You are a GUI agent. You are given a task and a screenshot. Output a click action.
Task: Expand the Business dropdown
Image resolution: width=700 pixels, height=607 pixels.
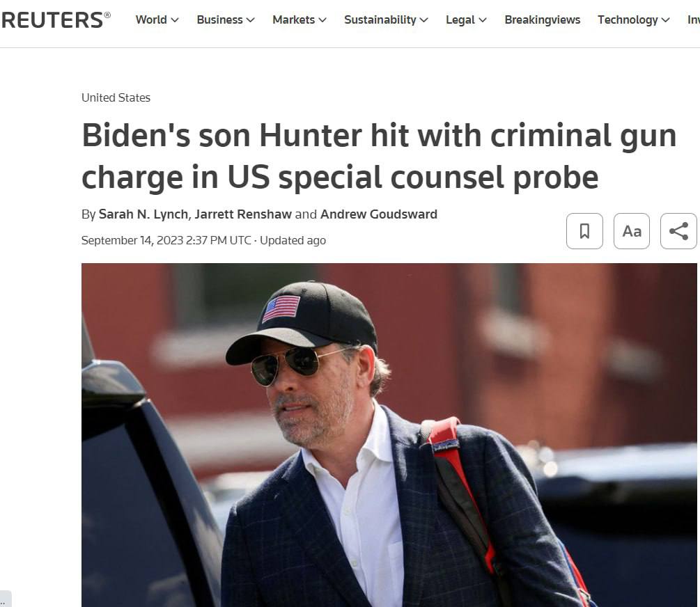pyautogui.click(x=226, y=19)
